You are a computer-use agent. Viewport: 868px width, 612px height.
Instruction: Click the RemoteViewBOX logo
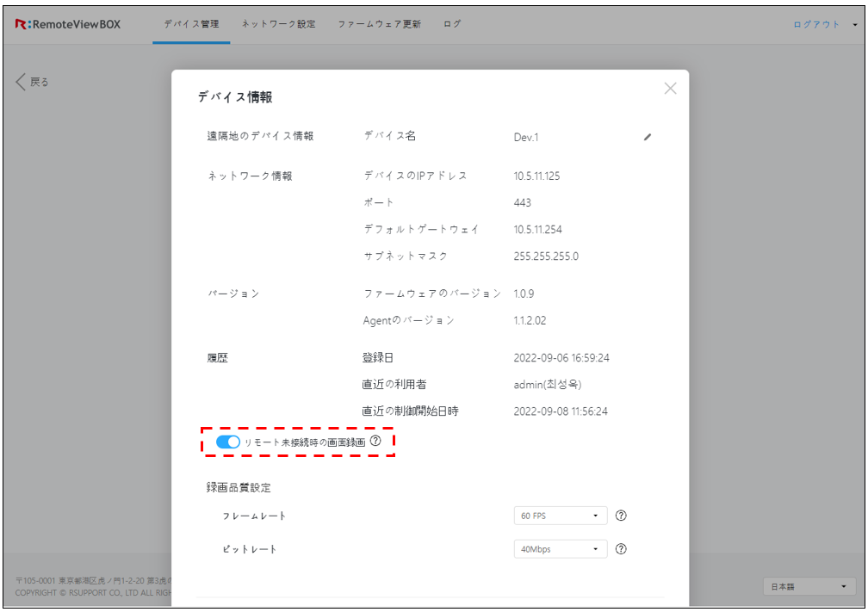click(x=68, y=24)
